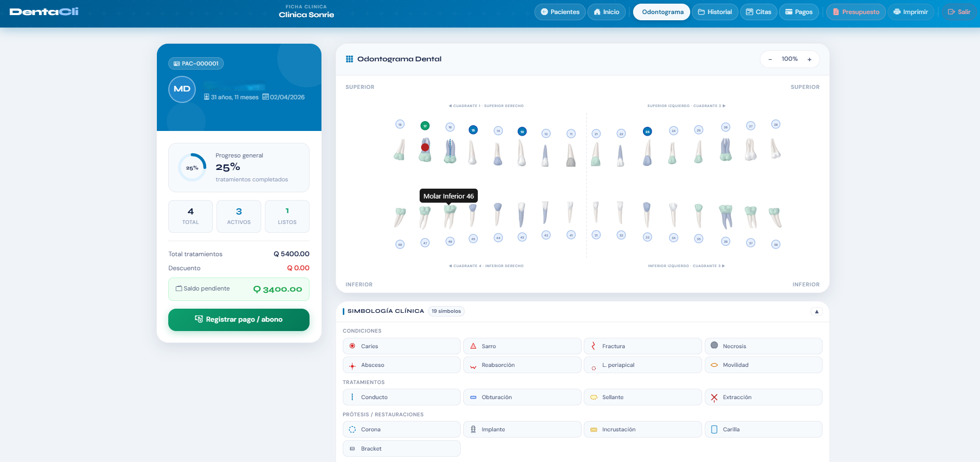
Task: Increase odontogram zoom with plus button
Action: coord(809,59)
